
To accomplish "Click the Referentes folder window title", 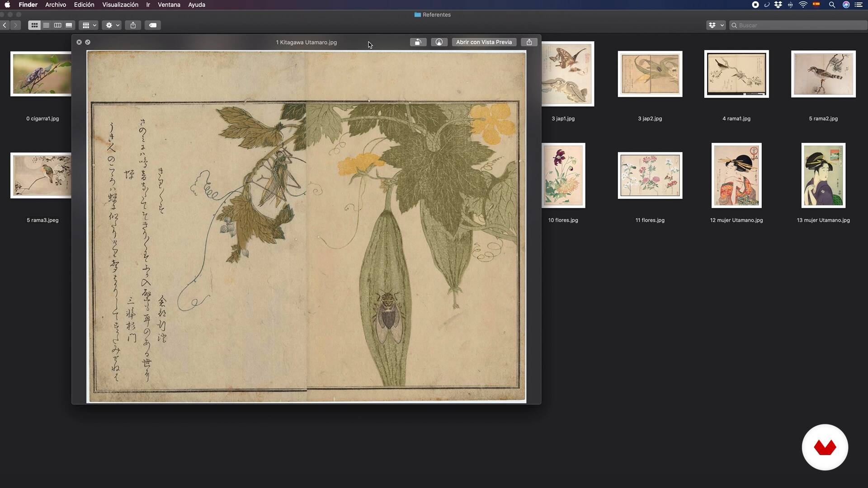I will point(433,14).
